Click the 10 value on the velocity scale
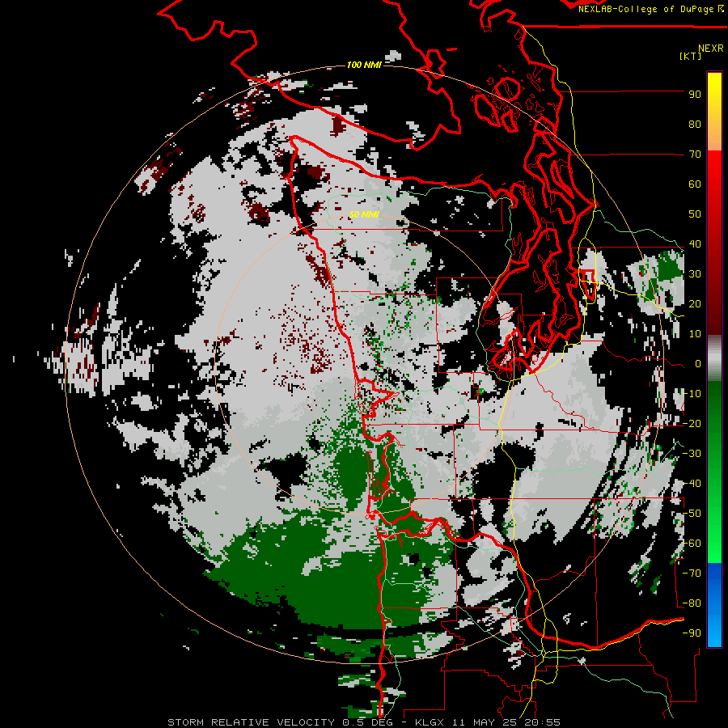The height and width of the screenshot is (728, 728). tap(695, 334)
